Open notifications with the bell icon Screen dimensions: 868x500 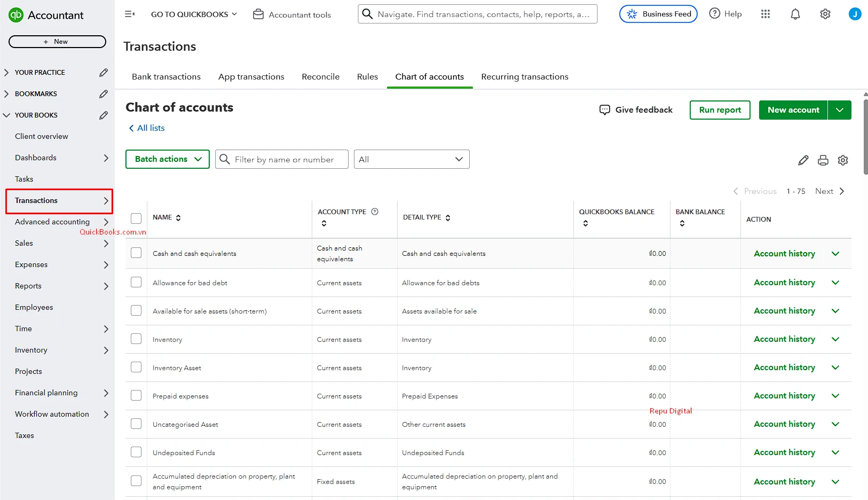pos(795,14)
